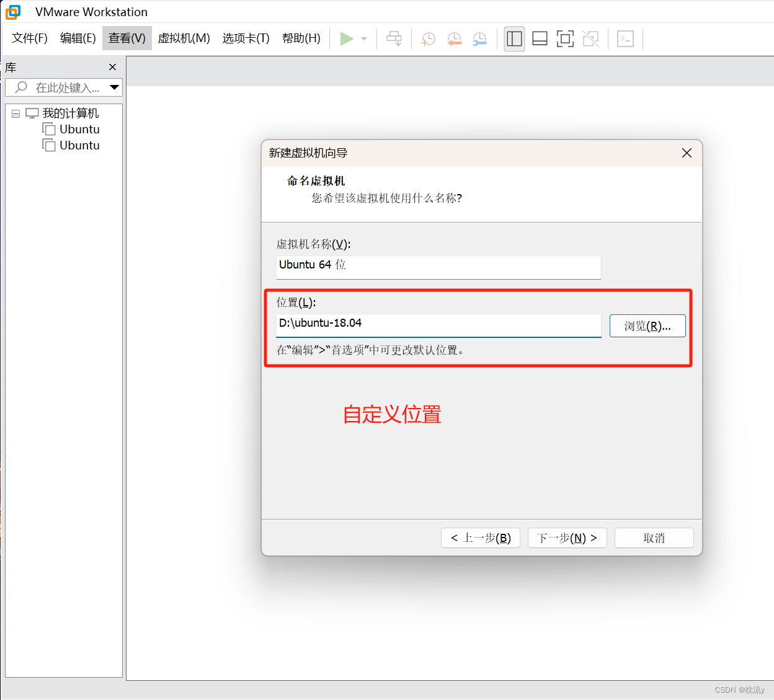The width and height of the screenshot is (774, 700).
Task: Toggle the thumbnail bar view icon
Action: coord(540,38)
